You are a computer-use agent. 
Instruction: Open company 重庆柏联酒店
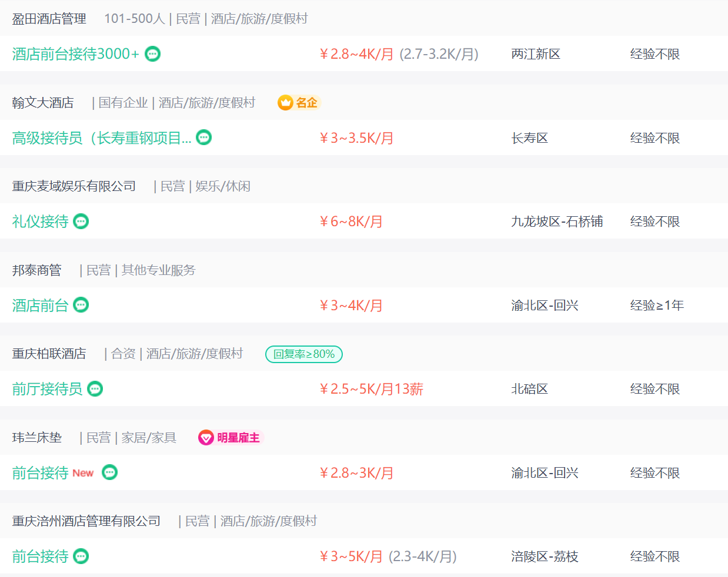[x=49, y=354]
